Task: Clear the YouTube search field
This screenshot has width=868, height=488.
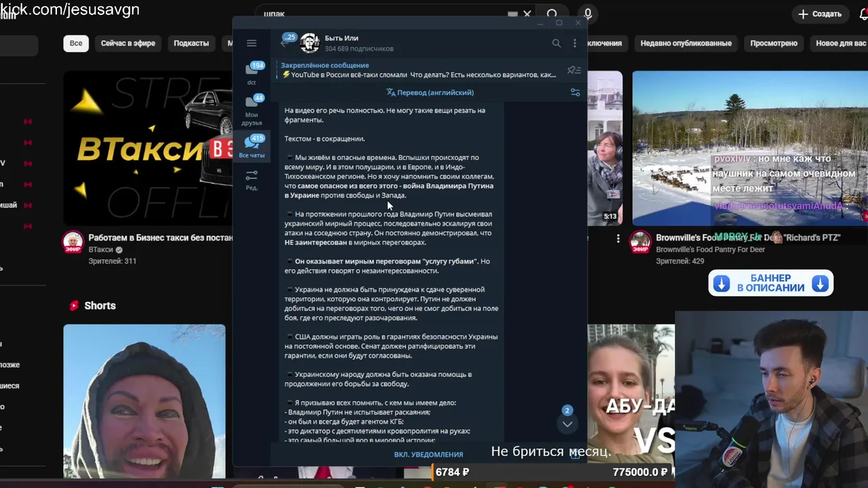Action: 527,14
